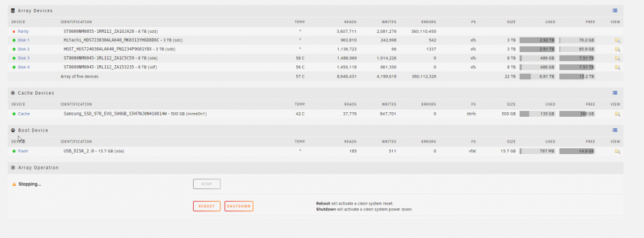Open the Cache device link

[x=24, y=114]
